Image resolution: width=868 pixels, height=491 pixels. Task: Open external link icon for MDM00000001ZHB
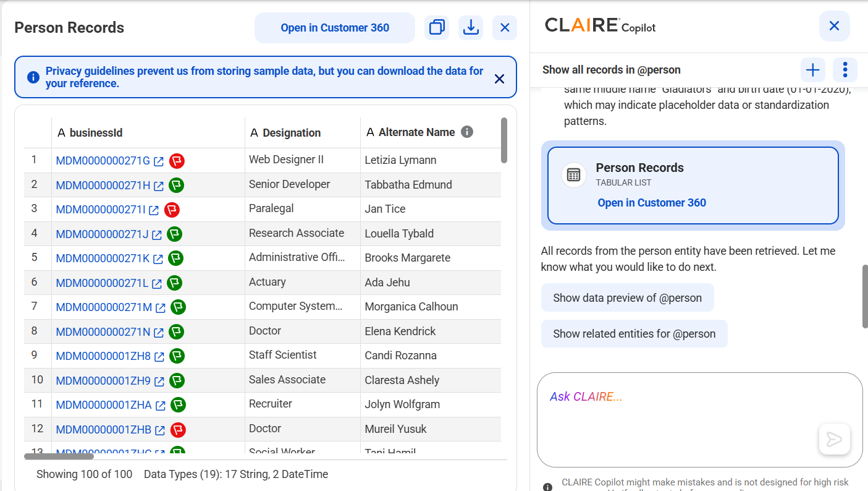pyautogui.click(x=160, y=430)
